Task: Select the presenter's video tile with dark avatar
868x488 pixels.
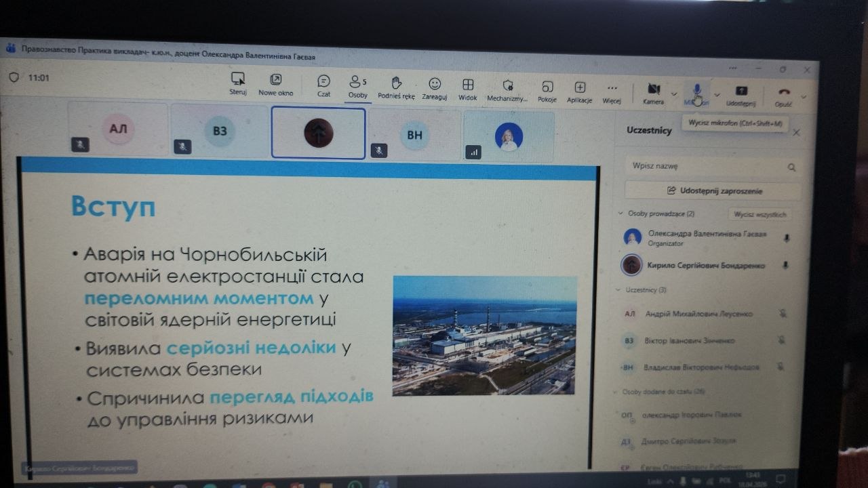Action: click(318, 133)
